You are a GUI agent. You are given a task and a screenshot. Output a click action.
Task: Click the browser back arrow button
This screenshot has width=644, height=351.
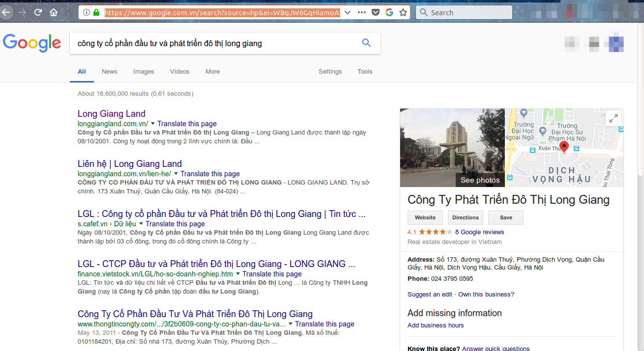(x=5, y=12)
